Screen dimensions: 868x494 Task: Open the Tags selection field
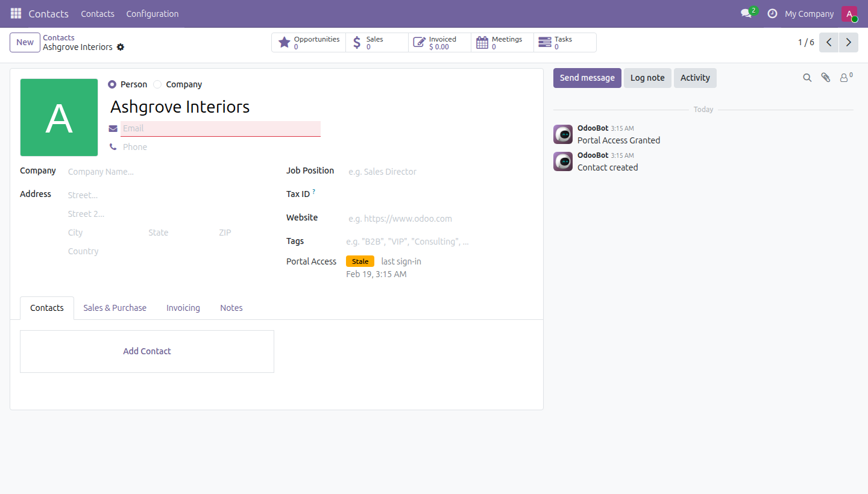[x=439, y=242]
